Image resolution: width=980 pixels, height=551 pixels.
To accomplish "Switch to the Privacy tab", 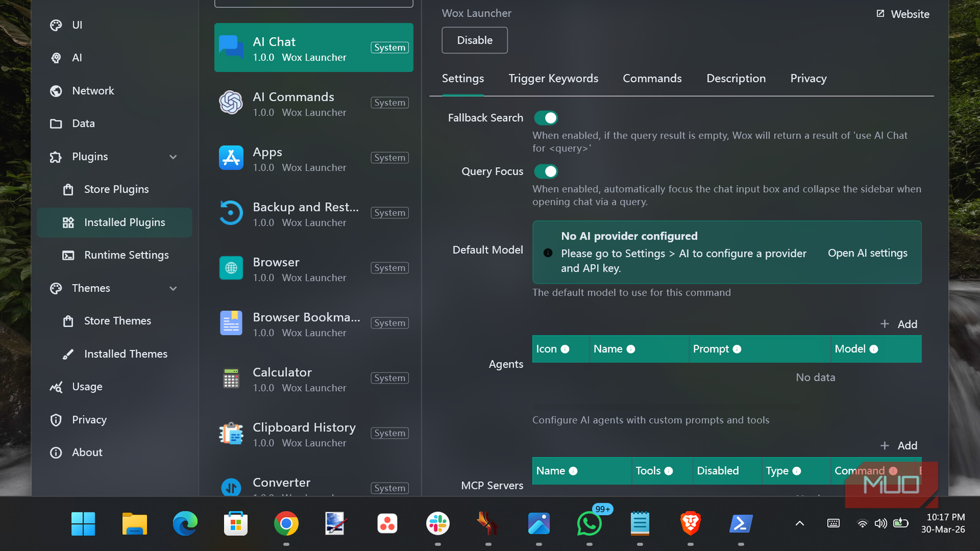I will [808, 78].
